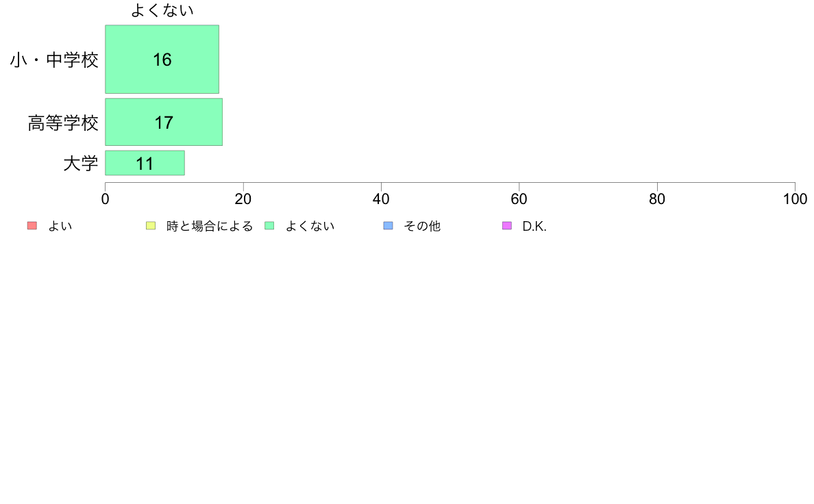Click the blue その他 legend swatch
Image resolution: width=814 pixels, height=504 pixels.
pos(388,226)
